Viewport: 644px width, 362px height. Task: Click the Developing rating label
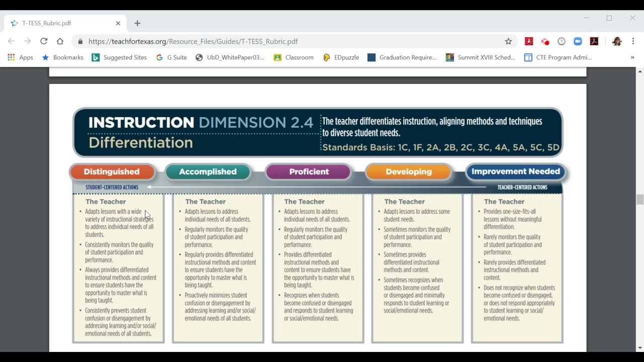(x=409, y=171)
